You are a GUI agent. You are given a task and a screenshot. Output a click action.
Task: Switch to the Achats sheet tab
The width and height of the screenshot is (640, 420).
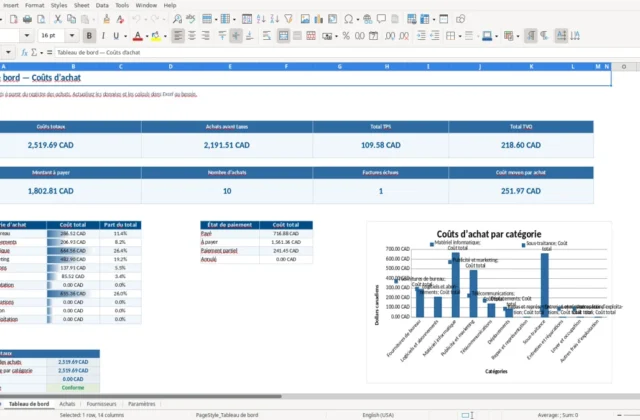pyautogui.click(x=67, y=404)
